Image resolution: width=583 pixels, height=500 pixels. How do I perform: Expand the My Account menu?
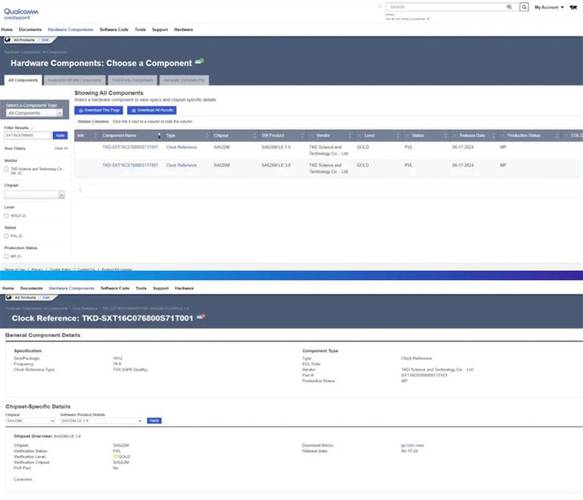pyautogui.click(x=549, y=7)
